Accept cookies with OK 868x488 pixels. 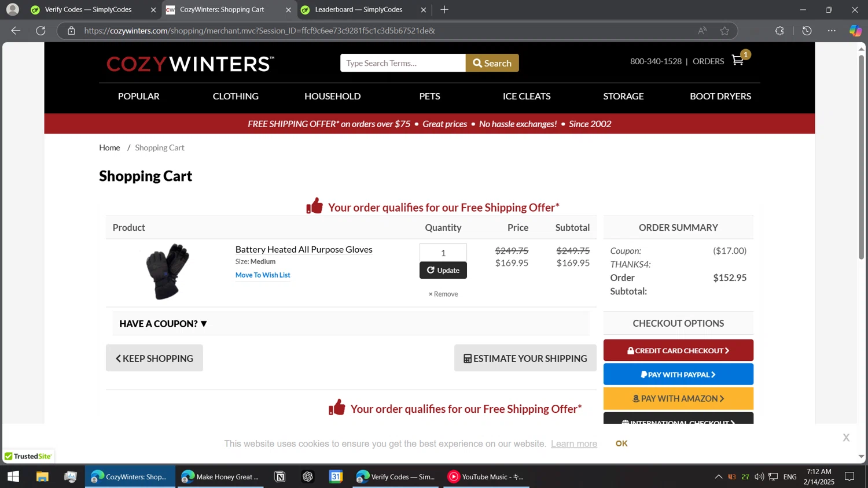[x=621, y=443]
